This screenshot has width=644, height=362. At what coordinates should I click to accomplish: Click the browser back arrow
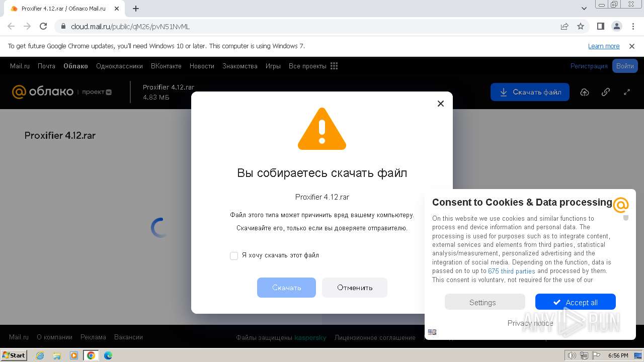tap(11, 26)
